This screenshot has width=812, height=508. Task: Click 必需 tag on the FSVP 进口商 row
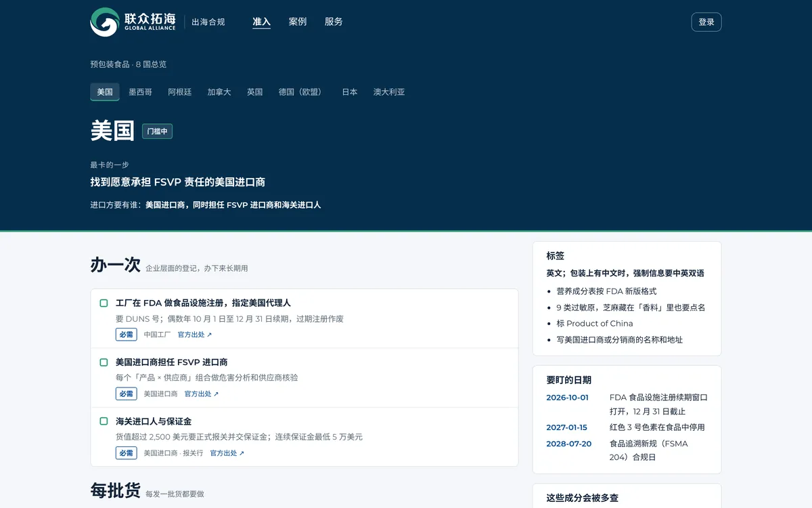pyautogui.click(x=126, y=394)
